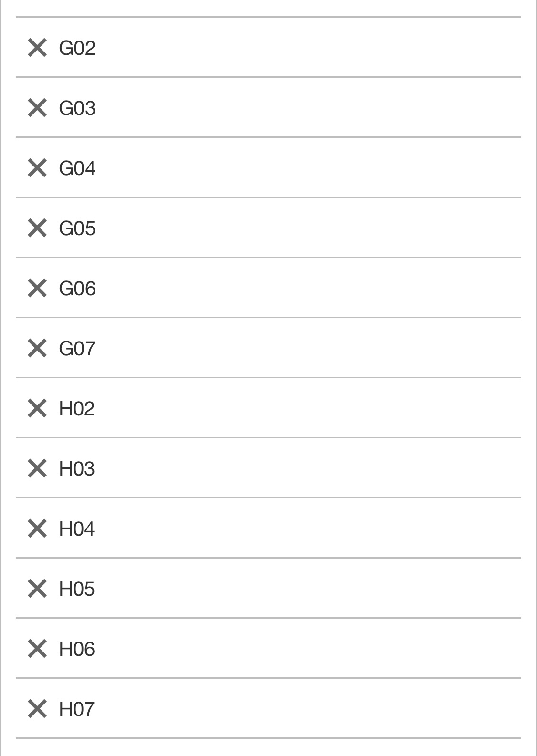Select the H07 list label
This screenshot has height=756, width=537.
click(76, 709)
